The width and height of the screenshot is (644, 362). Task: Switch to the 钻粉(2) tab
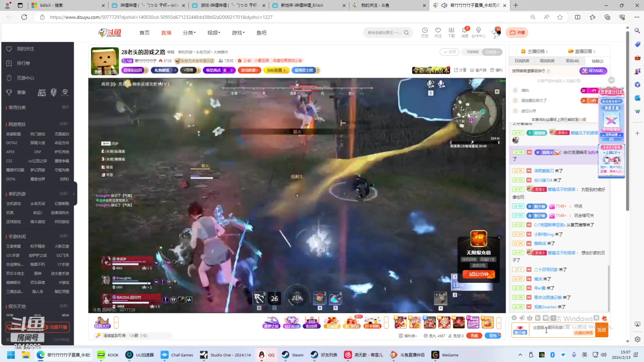coord(597,61)
